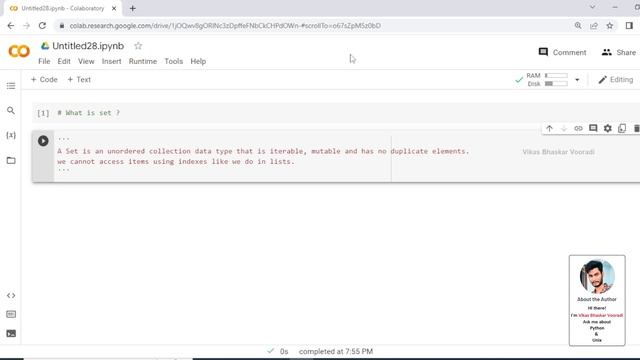The height and width of the screenshot is (360, 640).
Task: View Disk usage bar
Action: point(556,84)
